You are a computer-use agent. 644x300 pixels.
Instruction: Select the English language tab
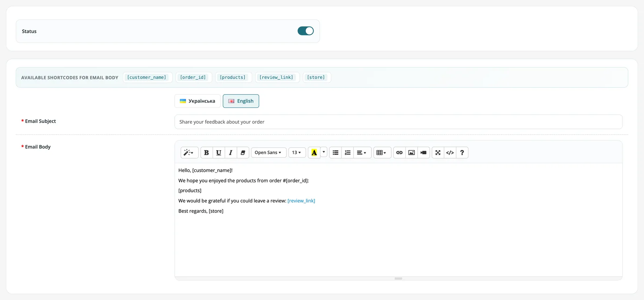coord(241,101)
